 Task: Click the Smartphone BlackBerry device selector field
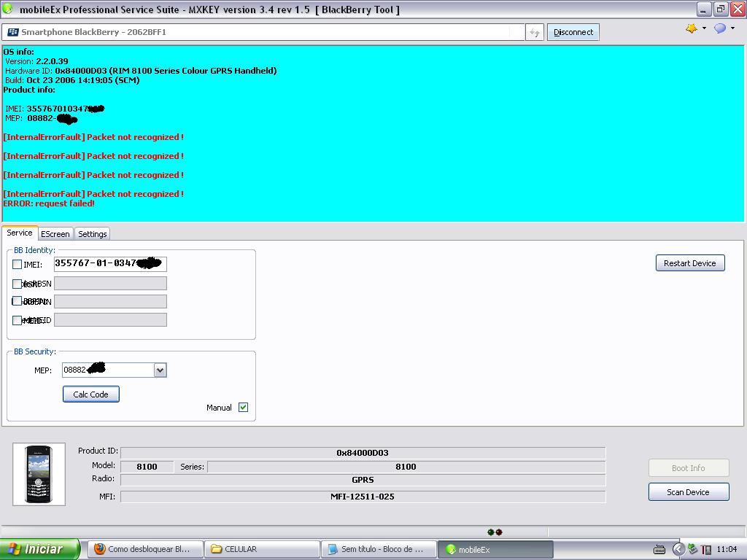263,32
